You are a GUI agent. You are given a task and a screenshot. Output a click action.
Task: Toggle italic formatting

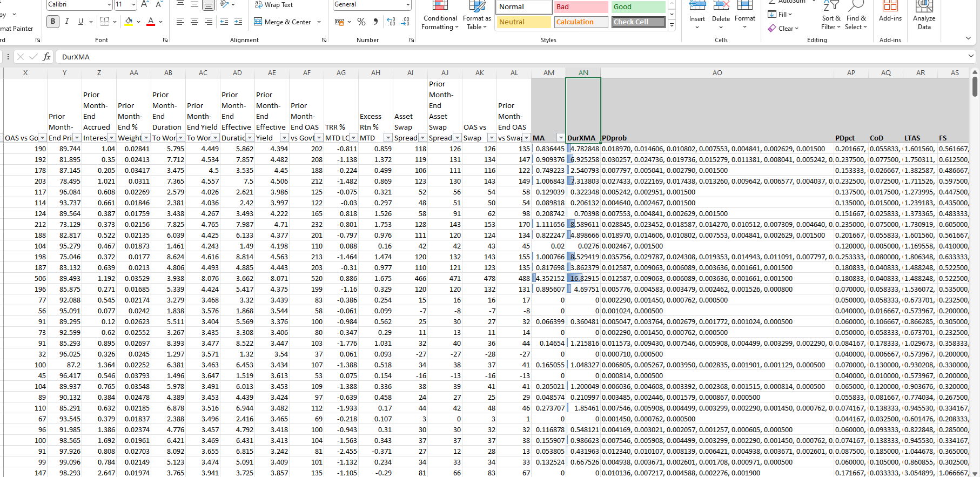[67, 22]
